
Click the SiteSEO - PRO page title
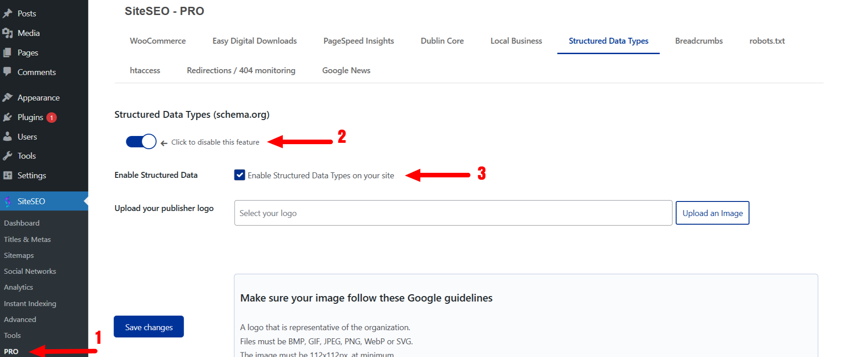click(164, 11)
